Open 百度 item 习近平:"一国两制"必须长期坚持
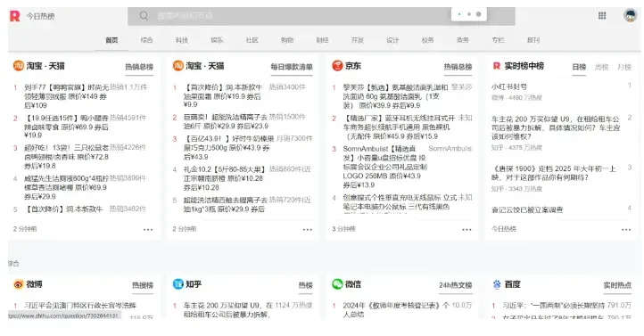The image size is (644, 336). point(554,305)
